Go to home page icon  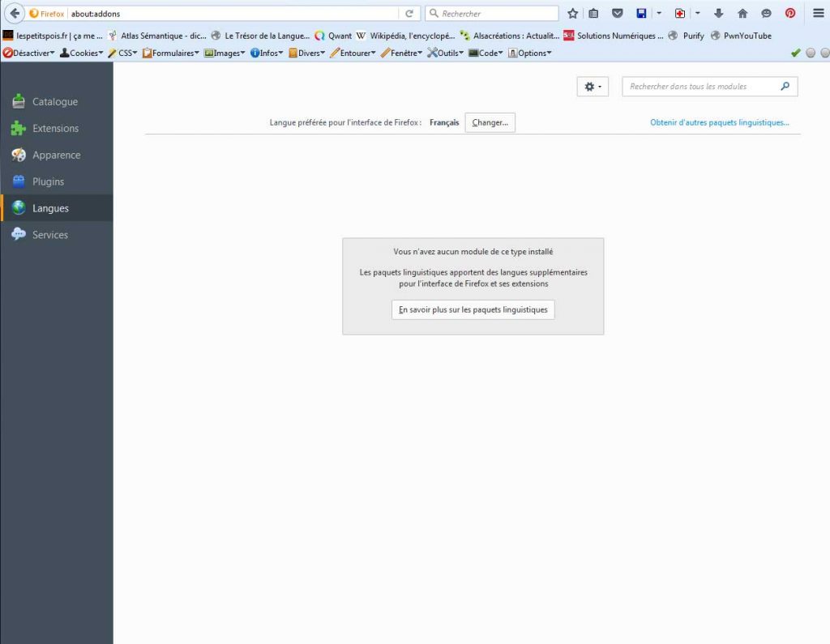click(742, 14)
